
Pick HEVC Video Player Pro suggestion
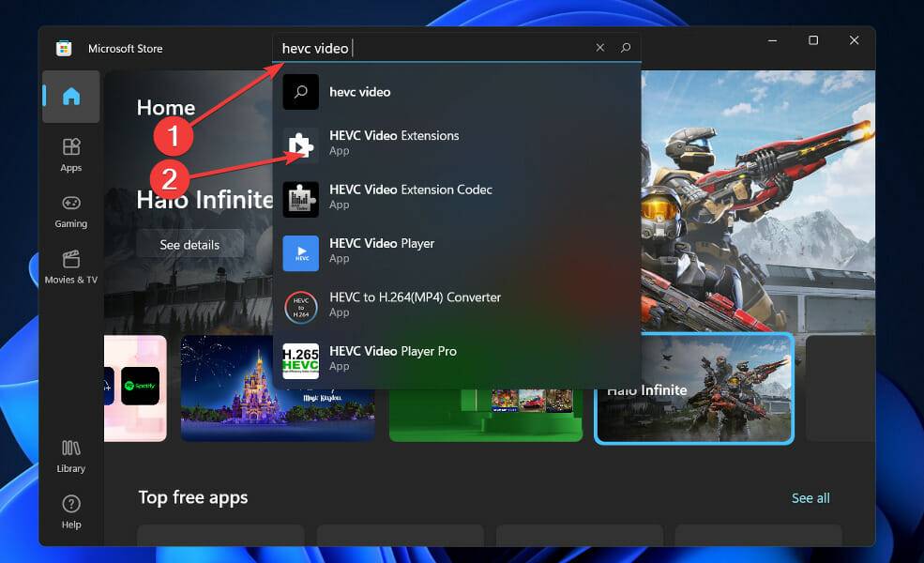[x=457, y=361]
